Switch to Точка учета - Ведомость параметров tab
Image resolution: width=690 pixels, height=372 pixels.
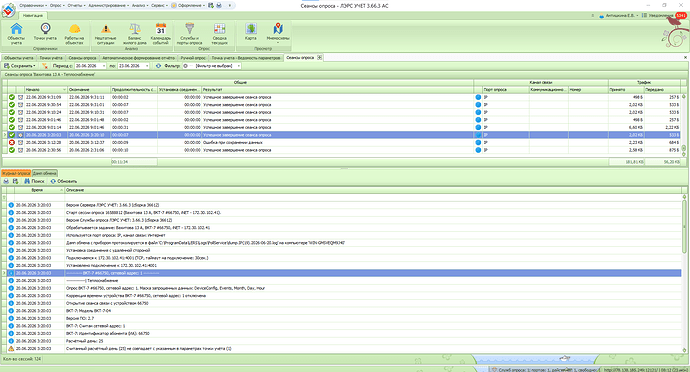click(246, 58)
